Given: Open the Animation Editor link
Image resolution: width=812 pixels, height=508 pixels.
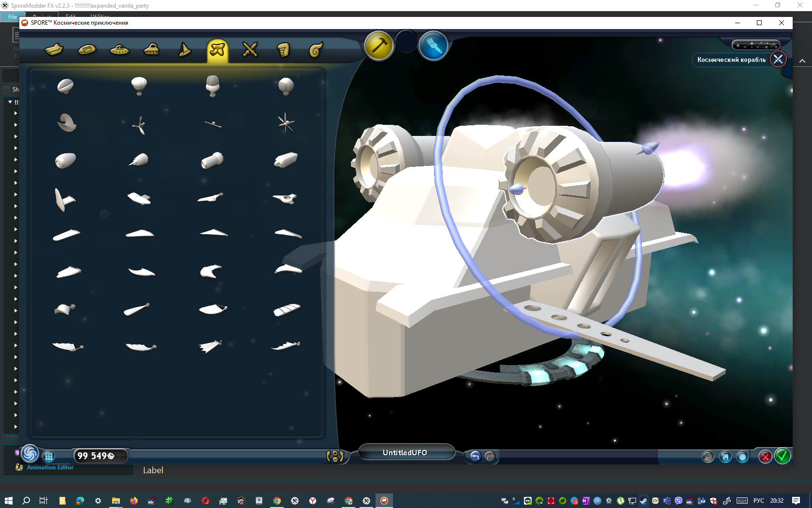Looking at the screenshot, I should pos(50,467).
